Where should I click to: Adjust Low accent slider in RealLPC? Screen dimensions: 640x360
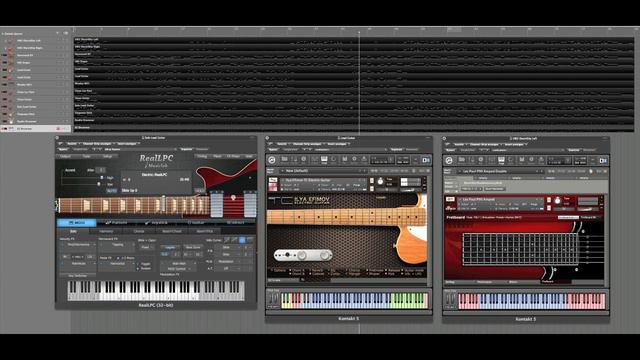point(99,184)
